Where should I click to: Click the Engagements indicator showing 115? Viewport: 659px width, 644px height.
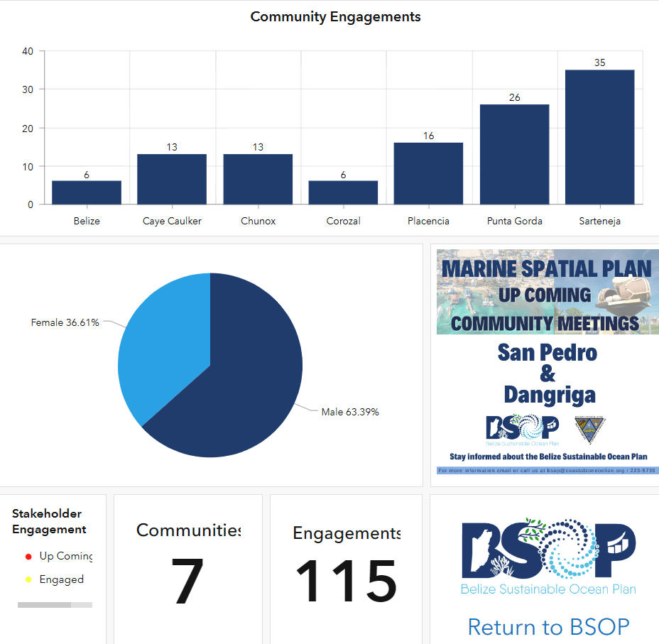346,568
